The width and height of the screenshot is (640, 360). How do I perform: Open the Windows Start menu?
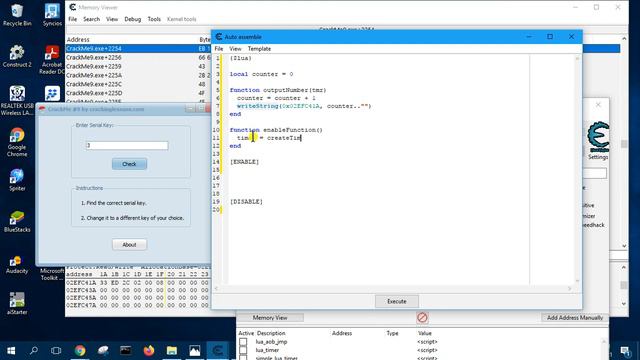11,351
